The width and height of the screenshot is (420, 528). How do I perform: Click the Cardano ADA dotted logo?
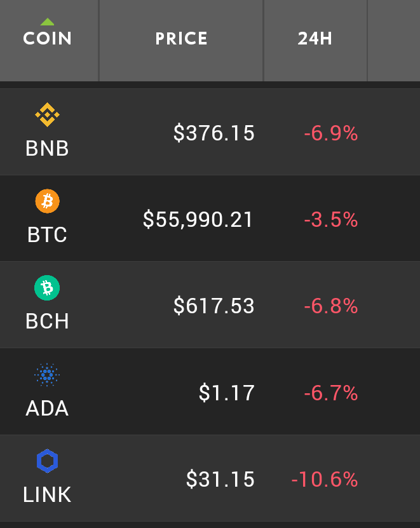[47, 374]
